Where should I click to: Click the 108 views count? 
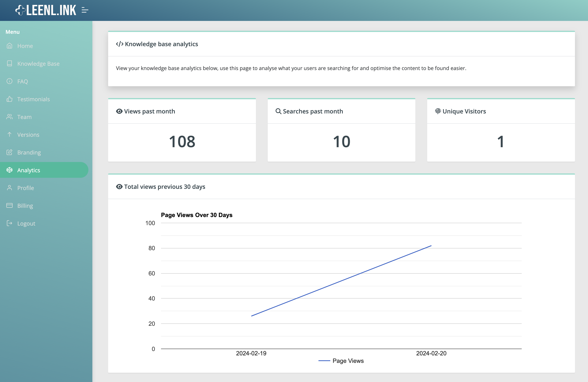click(x=182, y=142)
